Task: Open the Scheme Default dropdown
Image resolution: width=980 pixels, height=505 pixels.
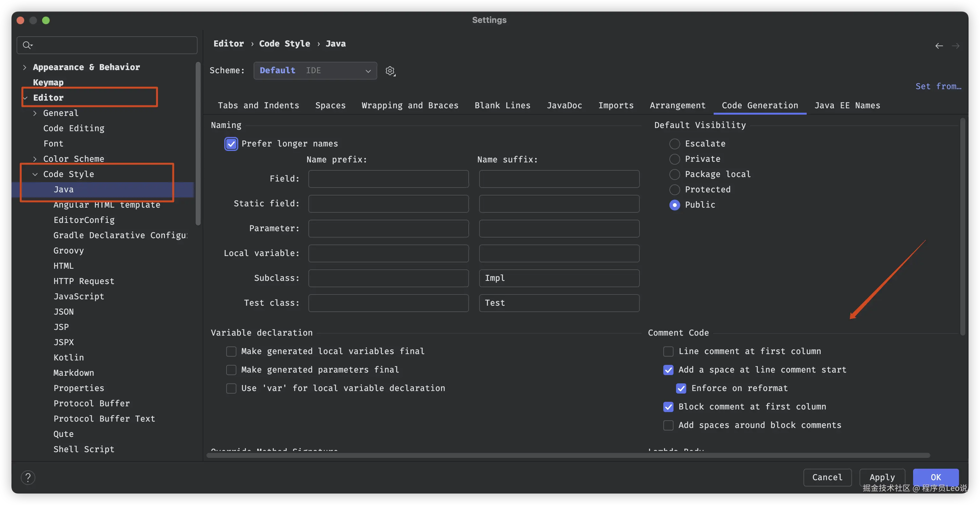Action: point(315,70)
